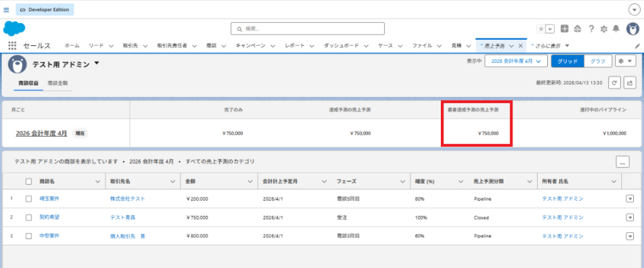Open the キャンペーン navigation tab
The width and height of the screenshot is (644, 268).
tap(250, 46)
